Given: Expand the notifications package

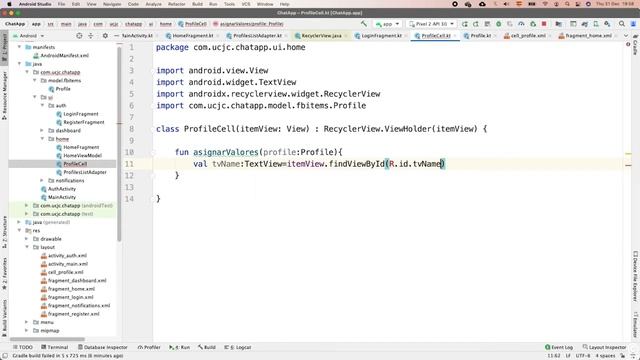Looking at the screenshot, I should click(x=42, y=180).
